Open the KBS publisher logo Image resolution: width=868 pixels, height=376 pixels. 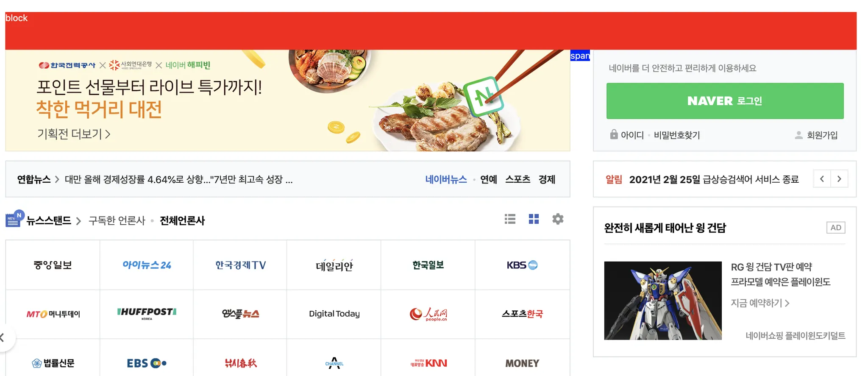(522, 265)
